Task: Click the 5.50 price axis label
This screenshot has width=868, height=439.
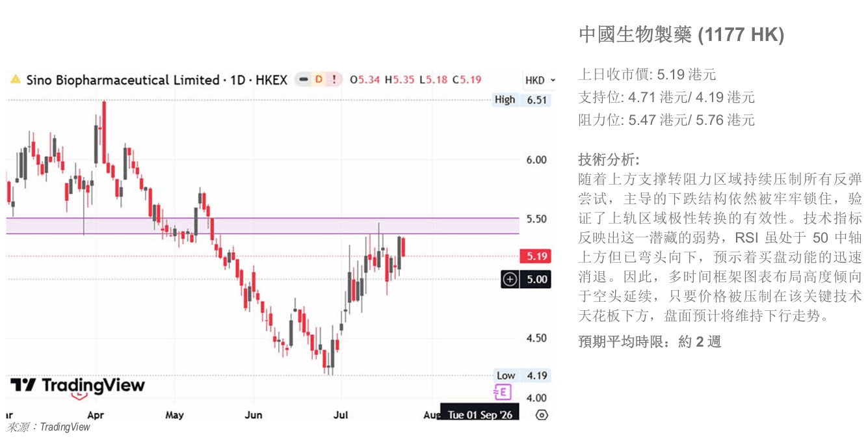Action: pos(536,219)
